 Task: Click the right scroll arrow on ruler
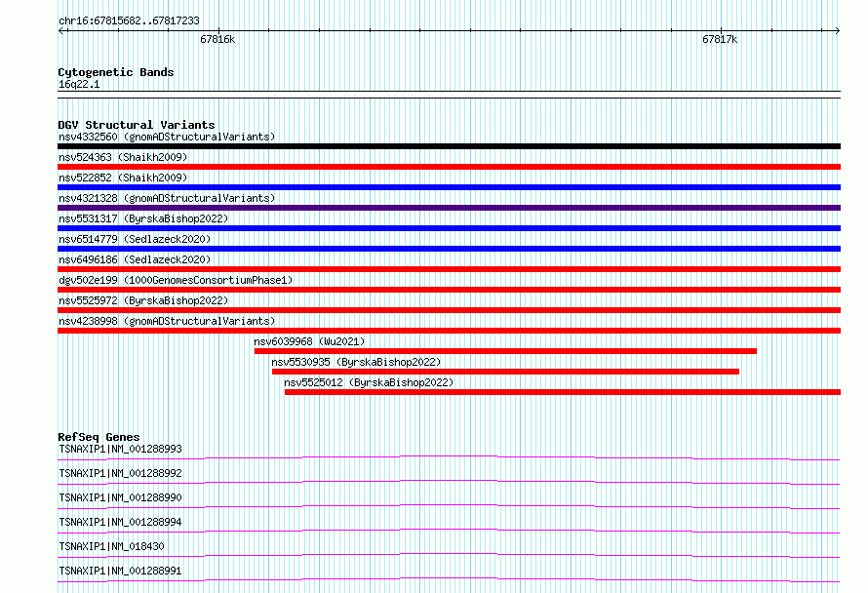point(837,31)
